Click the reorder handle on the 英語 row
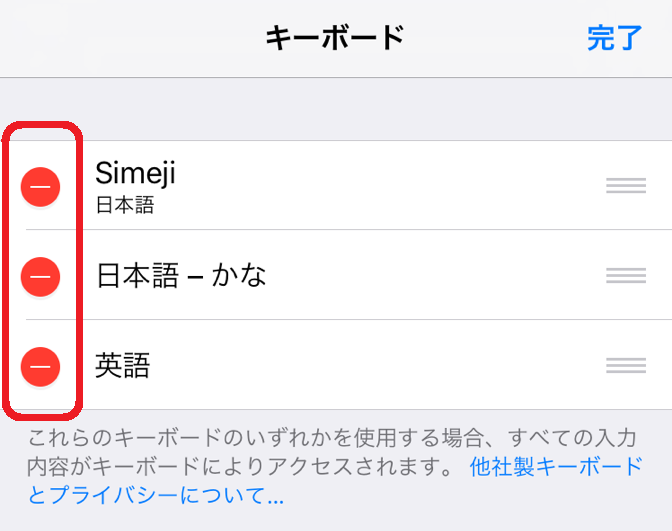Viewport: 672px width, 531px height. tap(625, 365)
